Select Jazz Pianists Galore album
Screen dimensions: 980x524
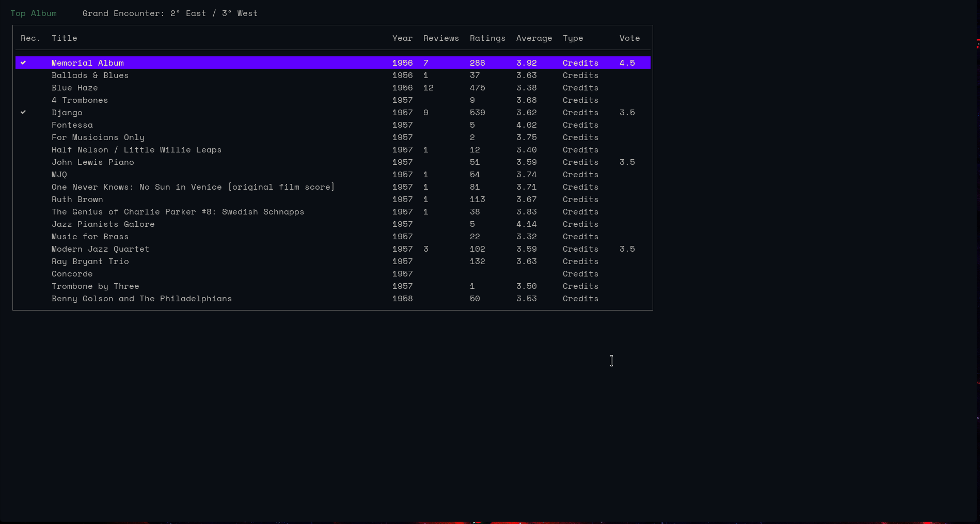coord(103,224)
